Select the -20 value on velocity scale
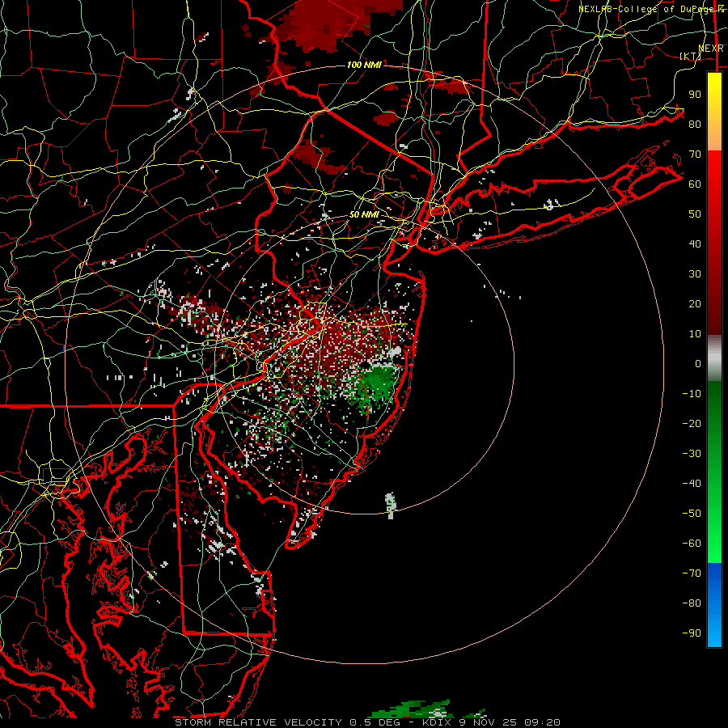The width and height of the screenshot is (728, 728). 692,423
